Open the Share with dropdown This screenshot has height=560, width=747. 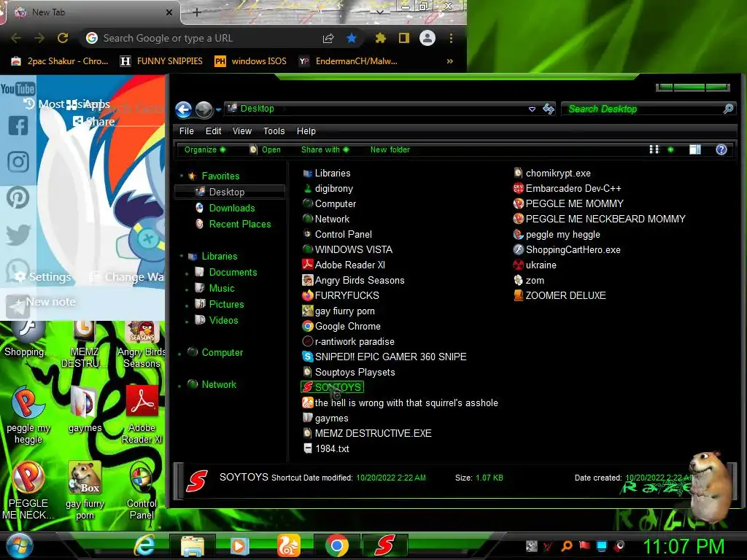[x=325, y=149]
